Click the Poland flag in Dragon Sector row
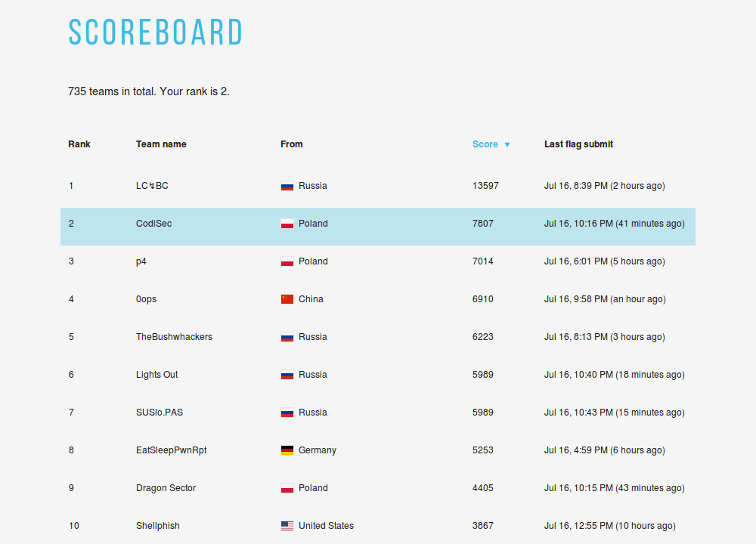Image resolution: width=756 pixels, height=544 pixels. pos(287,488)
